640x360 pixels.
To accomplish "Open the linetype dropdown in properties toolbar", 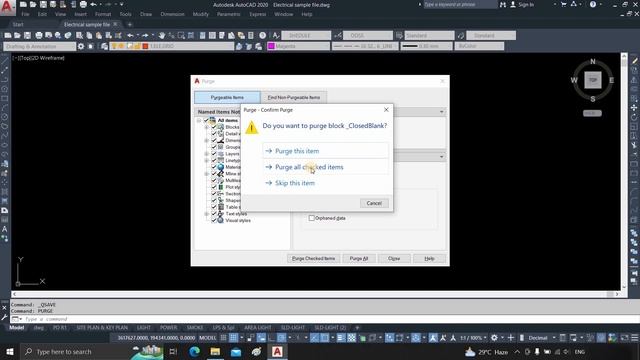I will point(365,47).
